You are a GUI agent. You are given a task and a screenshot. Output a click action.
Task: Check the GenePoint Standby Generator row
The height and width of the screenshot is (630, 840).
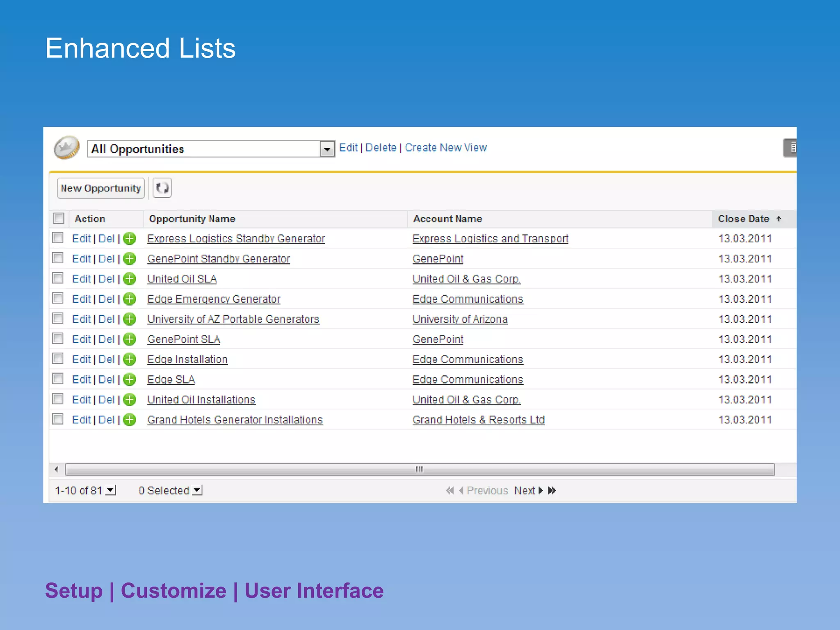click(58, 258)
